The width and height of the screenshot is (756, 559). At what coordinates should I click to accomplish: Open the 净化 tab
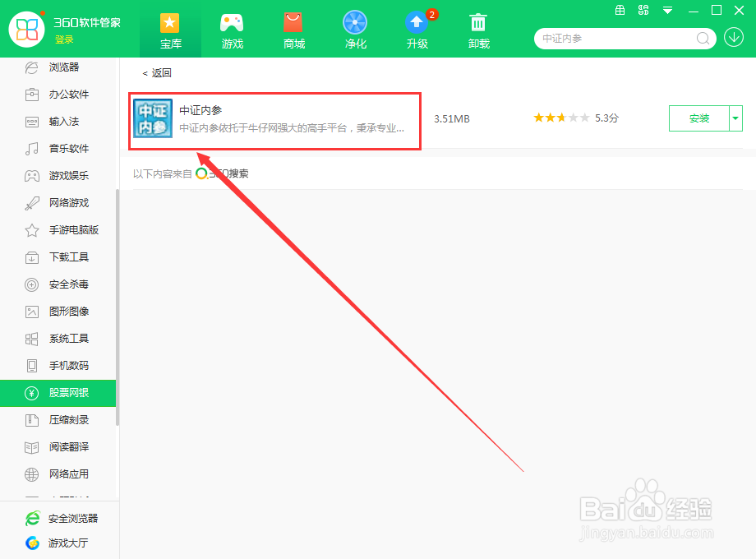click(x=355, y=31)
